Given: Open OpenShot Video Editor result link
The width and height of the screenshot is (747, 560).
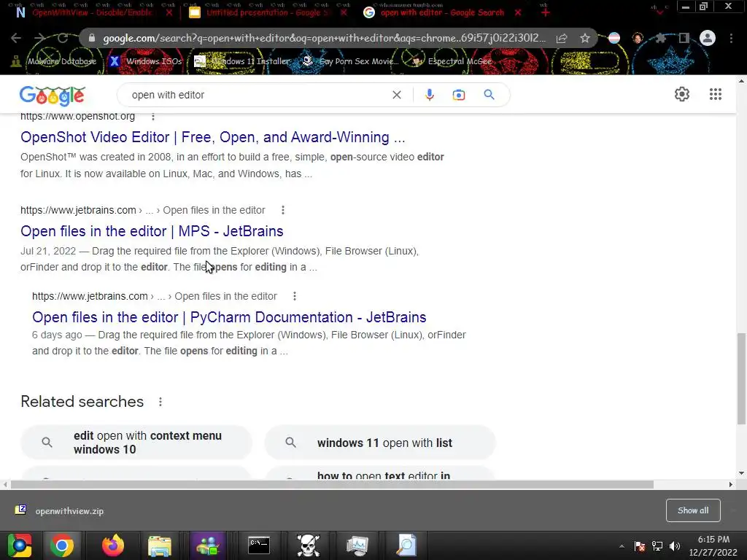Looking at the screenshot, I should (x=212, y=137).
